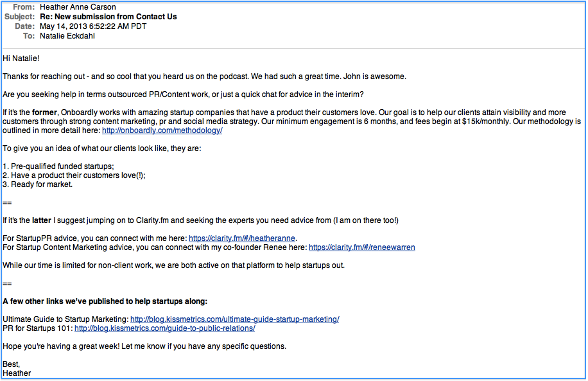Screen dimensions: 588x381
Task: Click the 'Best,' sign-off line
Action: (x=12, y=364)
